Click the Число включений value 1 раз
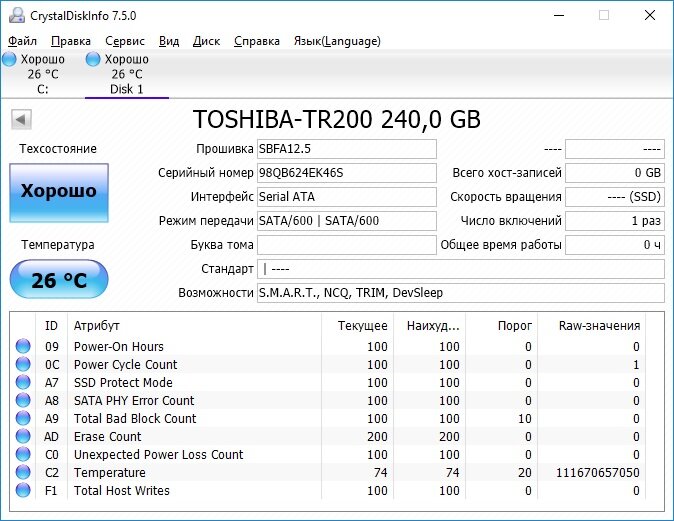Screen dimensions: 674x521 [615, 221]
